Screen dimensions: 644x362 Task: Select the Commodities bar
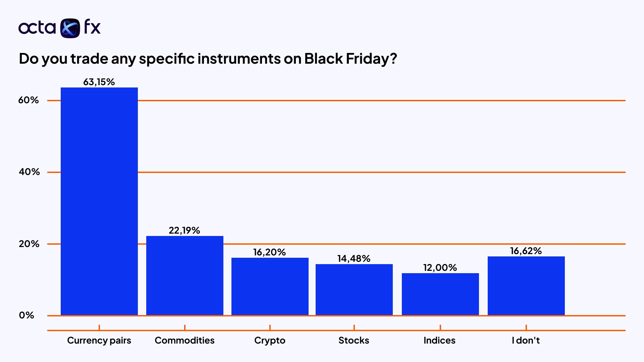[x=185, y=276]
